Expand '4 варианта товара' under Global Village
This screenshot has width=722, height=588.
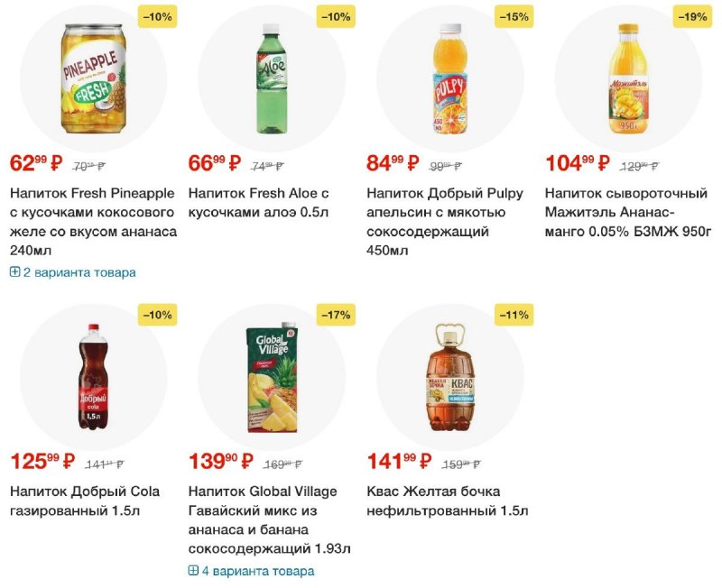[252, 571]
